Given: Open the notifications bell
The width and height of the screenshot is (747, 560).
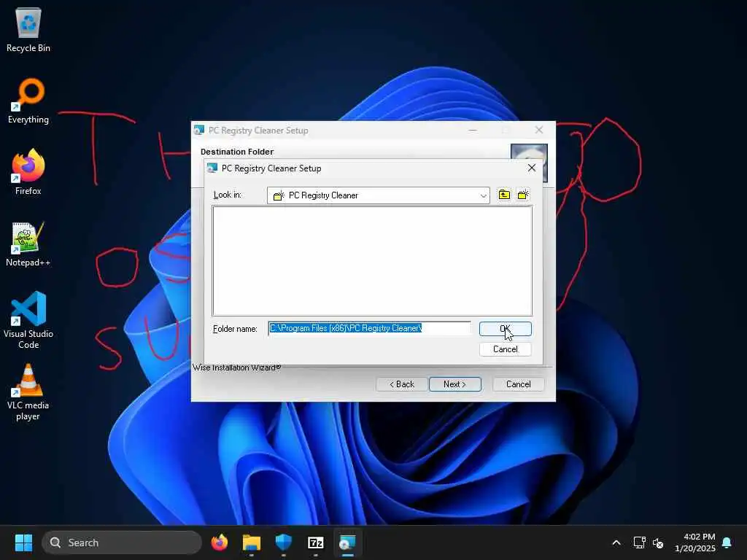Looking at the screenshot, I should pos(727,542).
